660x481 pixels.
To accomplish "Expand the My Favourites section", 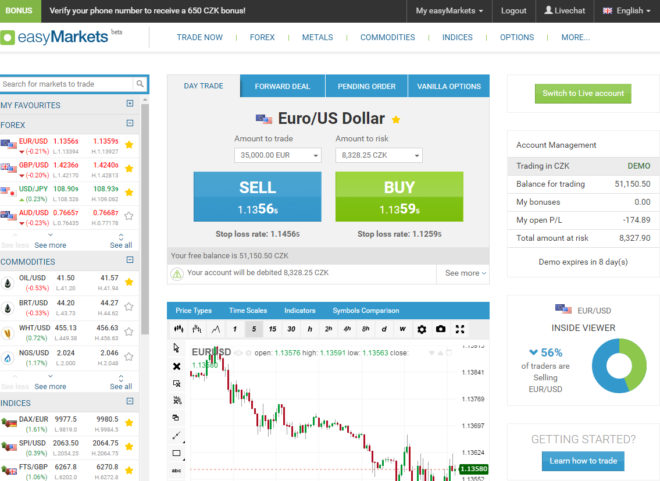I will [x=130, y=104].
